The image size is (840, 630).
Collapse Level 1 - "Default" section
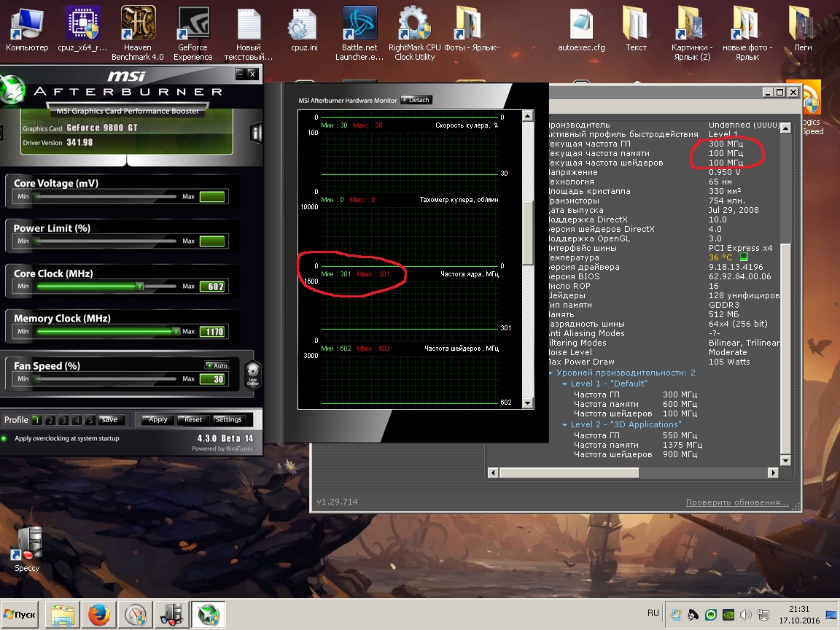click(564, 384)
